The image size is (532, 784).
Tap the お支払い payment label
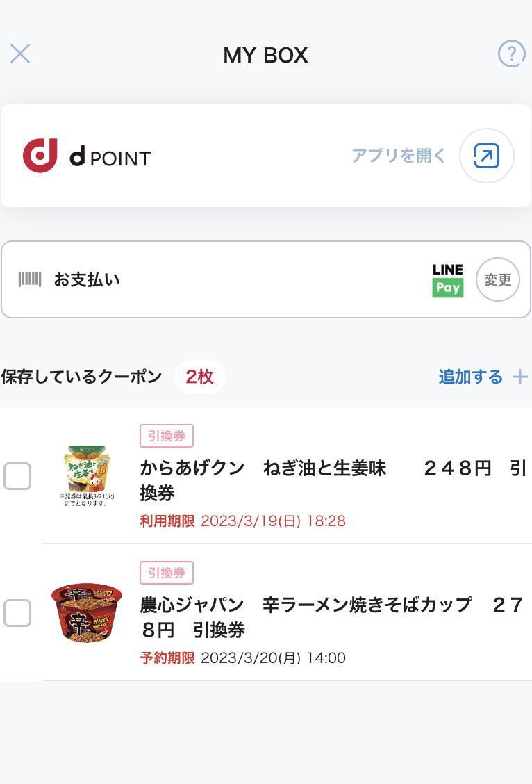click(x=87, y=279)
